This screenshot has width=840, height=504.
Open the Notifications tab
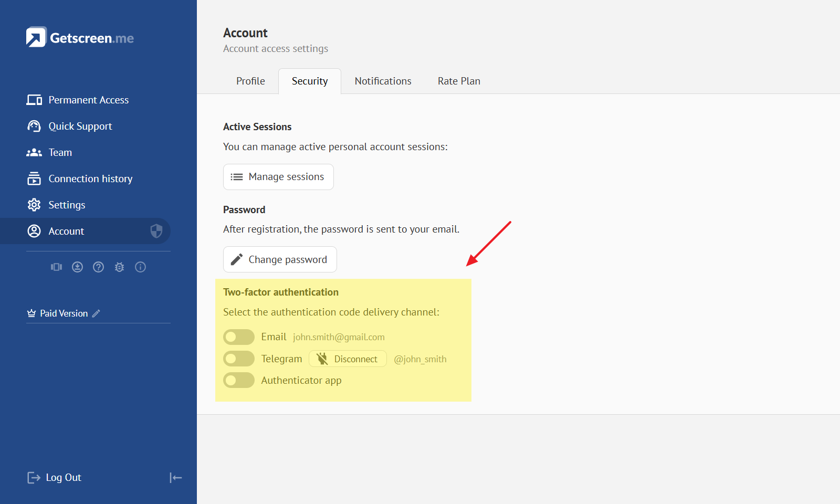[x=383, y=81]
